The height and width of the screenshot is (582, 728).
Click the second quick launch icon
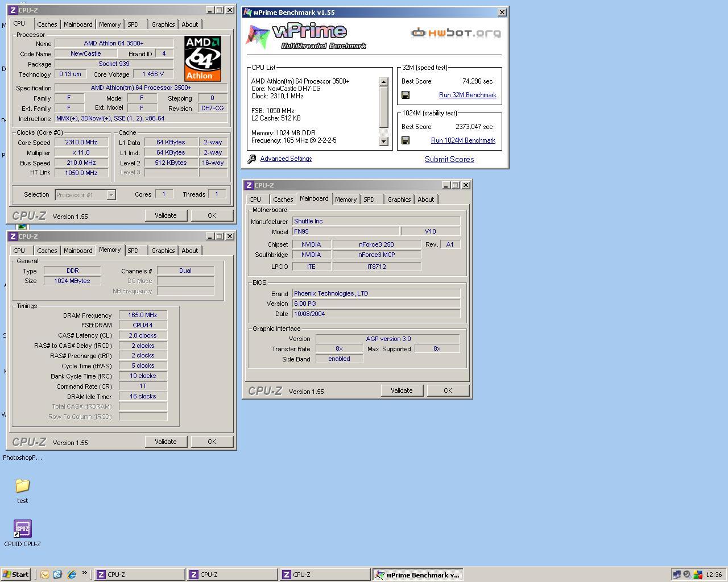tap(57, 575)
